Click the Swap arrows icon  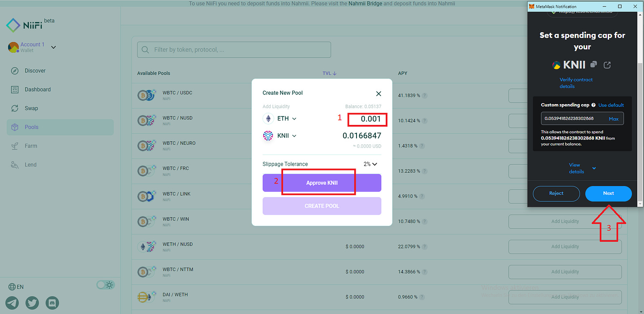(x=15, y=108)
